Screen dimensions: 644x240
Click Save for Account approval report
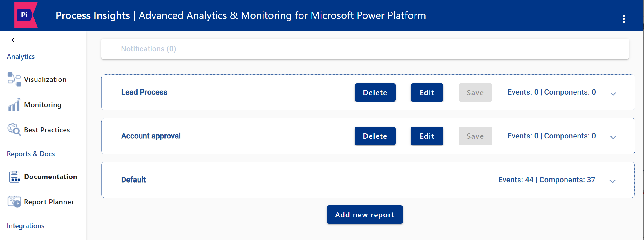pyautogui.click(x=475, y=136)
